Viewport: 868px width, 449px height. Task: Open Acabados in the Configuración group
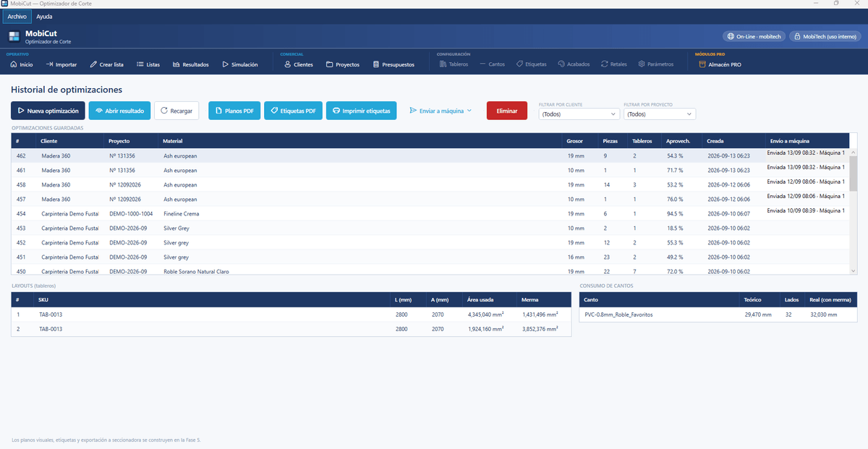tap(573, 64)
